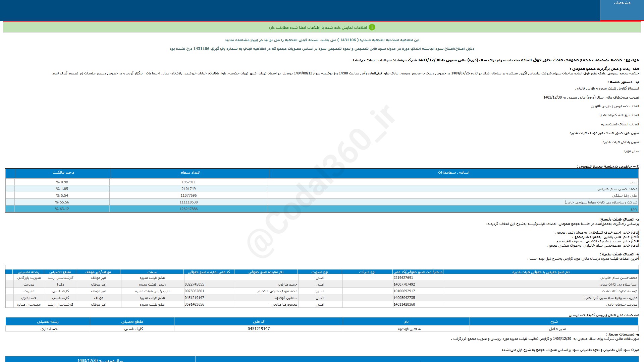This screenshot has height=362, width=644.
Task: Click the موظف/غیر موظف column header
Action: pyautogui.click(x=98, y=272)
